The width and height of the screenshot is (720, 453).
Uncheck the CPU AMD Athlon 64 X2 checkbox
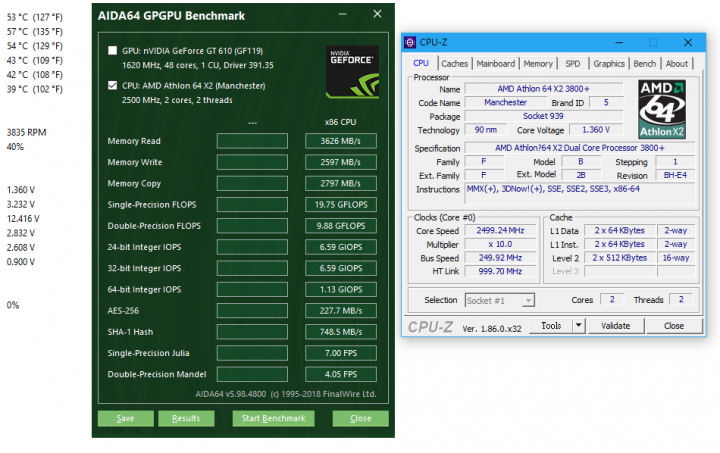(x=112, y=85)
